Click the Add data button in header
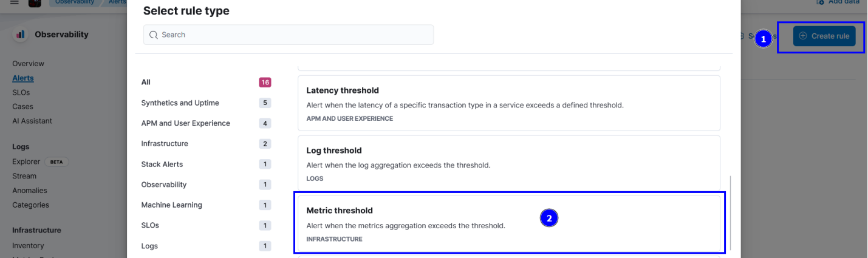The image size is (868, 258). coord(839,2)
